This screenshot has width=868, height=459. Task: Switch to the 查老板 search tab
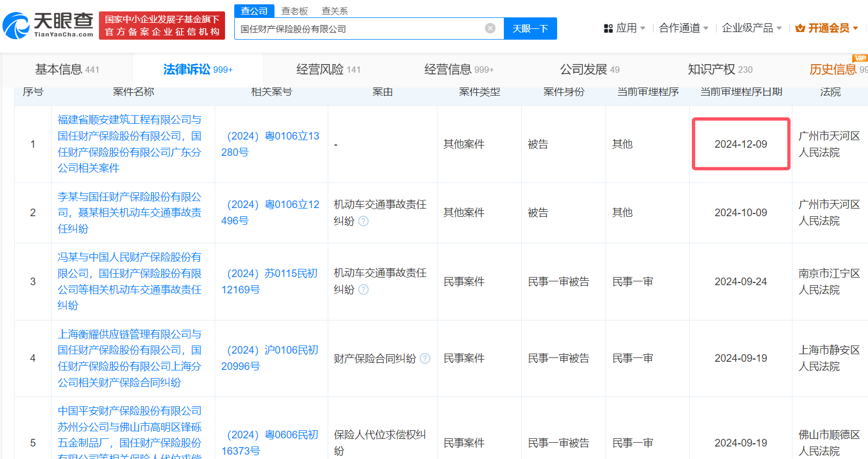click(x=295, y=11)
